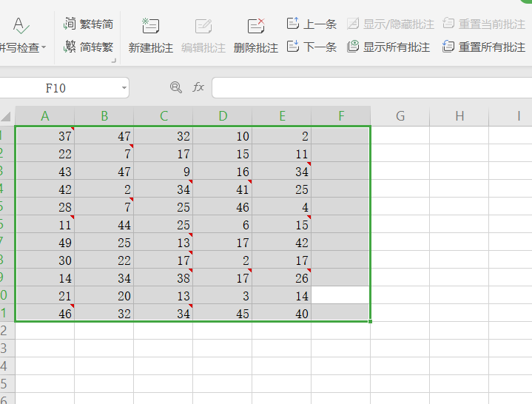Screen dimensions: 532x404
Task: Click cell C7 containing 13
Action: [164, 242]
